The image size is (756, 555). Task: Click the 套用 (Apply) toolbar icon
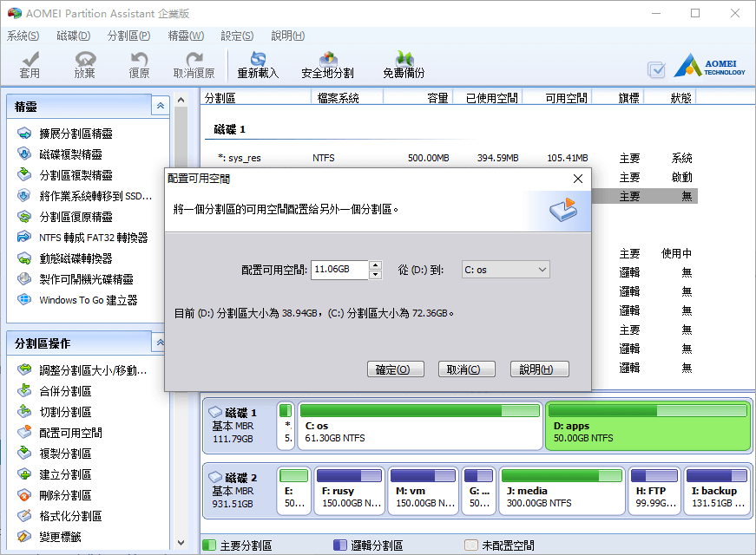click(30, 65)
